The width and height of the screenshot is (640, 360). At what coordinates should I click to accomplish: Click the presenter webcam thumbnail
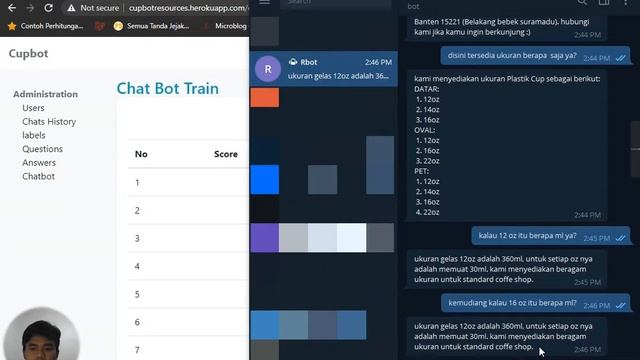pyautogui.click(x=41, y=334)
